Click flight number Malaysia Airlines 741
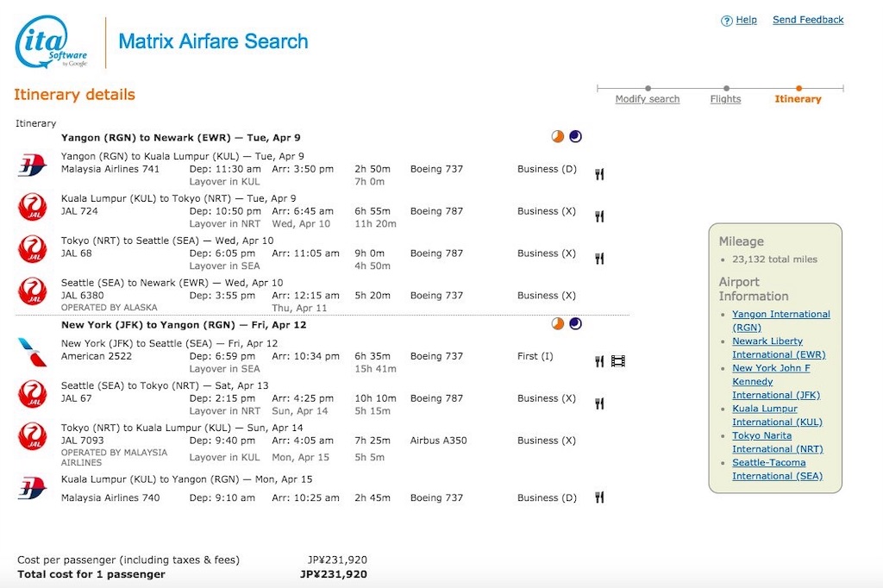Image resolution: width=883 pixels, height=588 pixels. click(110, 169)
